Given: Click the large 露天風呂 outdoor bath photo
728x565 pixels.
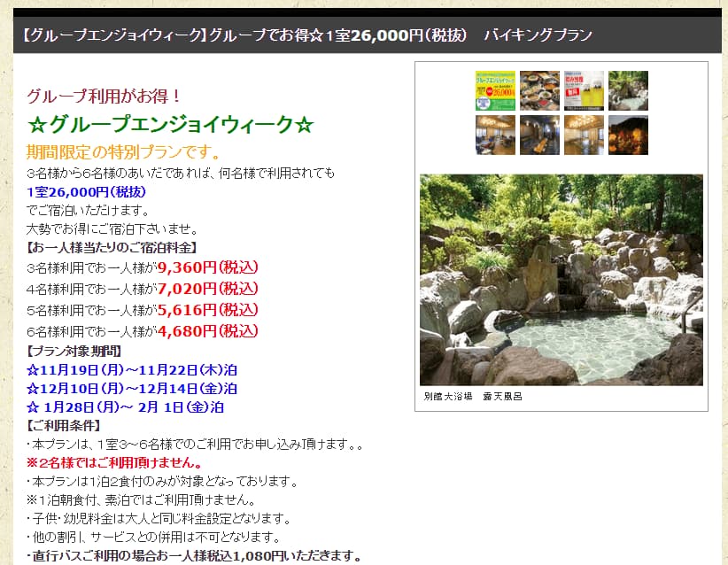Looking at the screenshot, I should tap(561, 280).
